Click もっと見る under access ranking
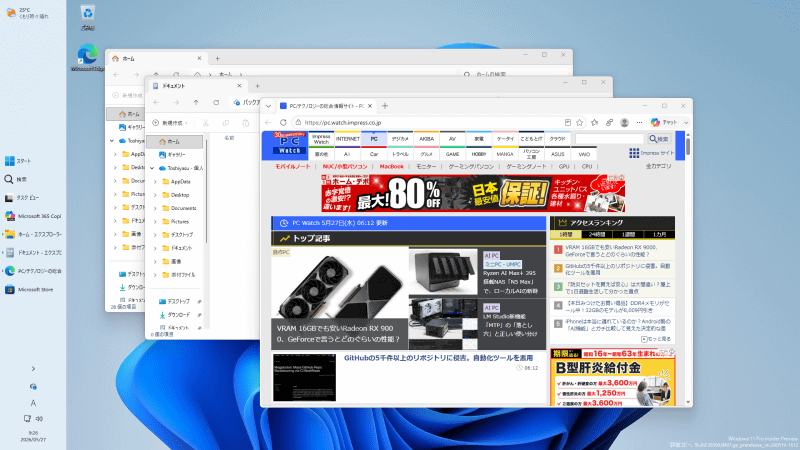The image size is (800, 450). pyautogui.click(x=656, y=339)
